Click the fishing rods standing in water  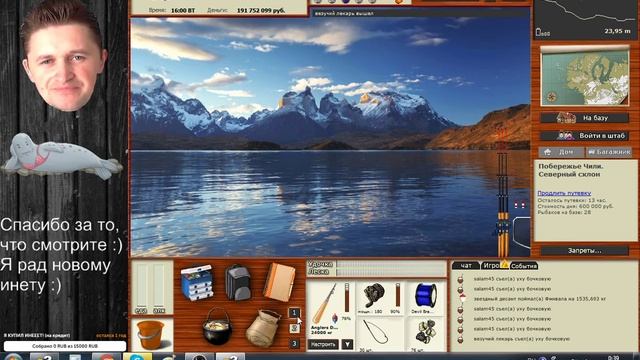[x=502, y=204]
